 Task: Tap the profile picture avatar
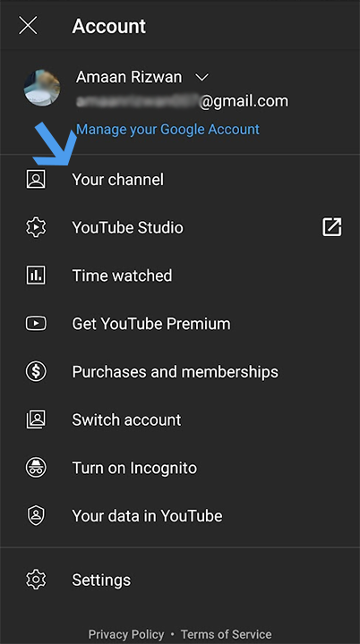click(42, 88)
